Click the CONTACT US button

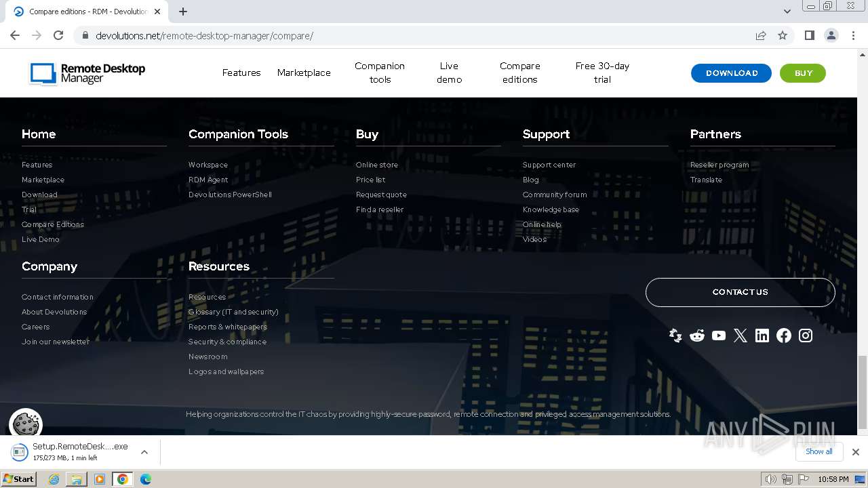tap(740, 292)
